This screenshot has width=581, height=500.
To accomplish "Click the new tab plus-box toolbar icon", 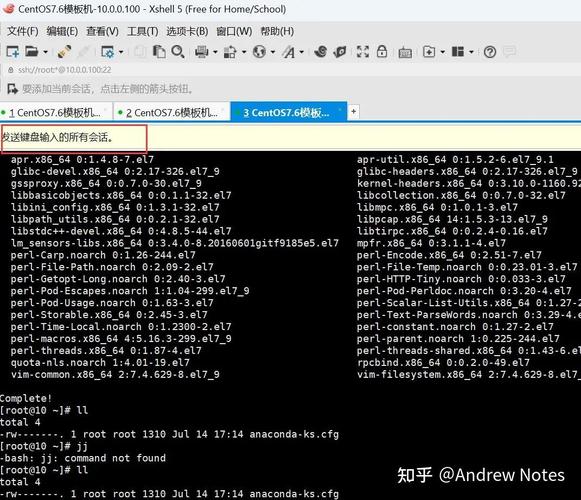I will coord(429,52).
